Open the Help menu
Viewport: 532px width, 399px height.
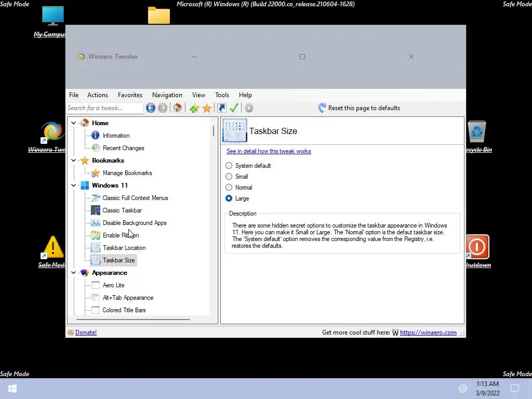(x=245, y=95)
